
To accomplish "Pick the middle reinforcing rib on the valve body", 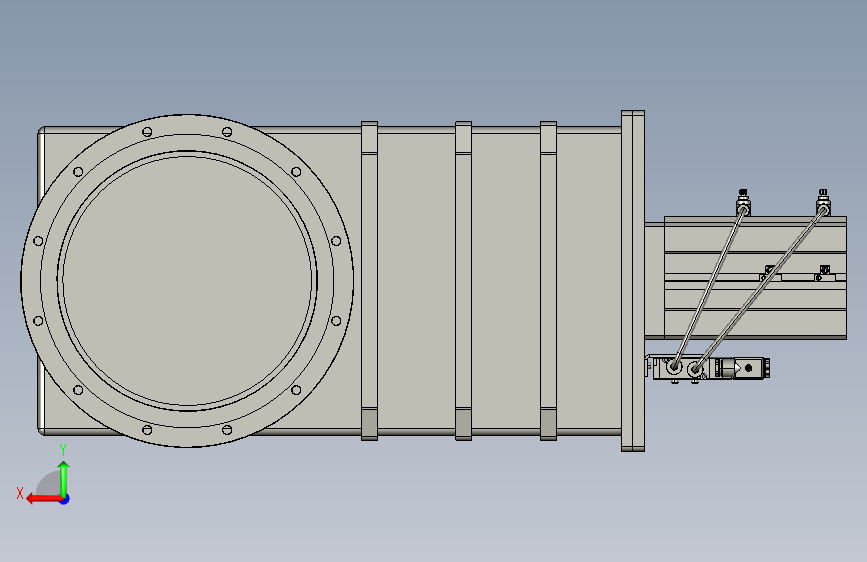I will 463,281.
